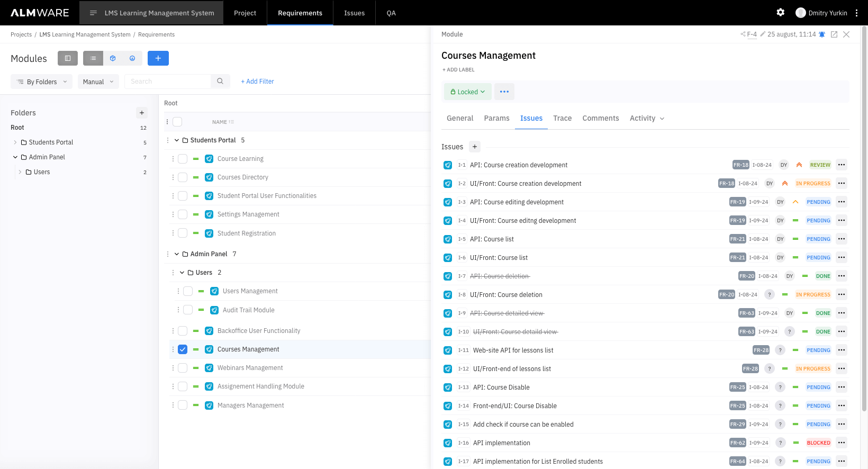Click the issue type icon of I-3
The image size is (868, 469).
click(x=448, y=202)
